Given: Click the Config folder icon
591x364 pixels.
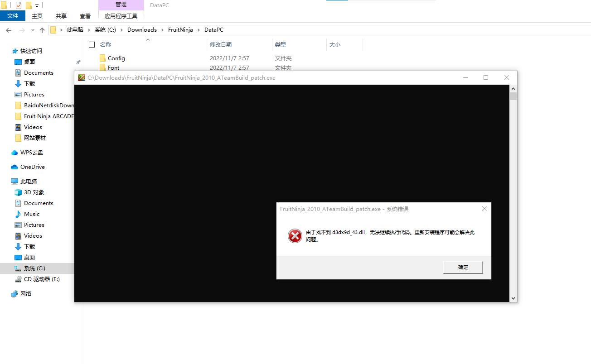Looking at the screenshot, I should click(102, 58).
